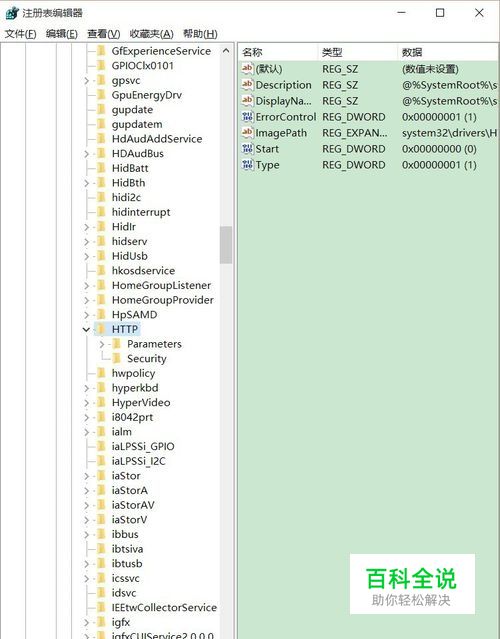The width and height of the screenshot is (500, 639).
Task: Click the tree scrollbar up arrow
Action: point(226,51)
